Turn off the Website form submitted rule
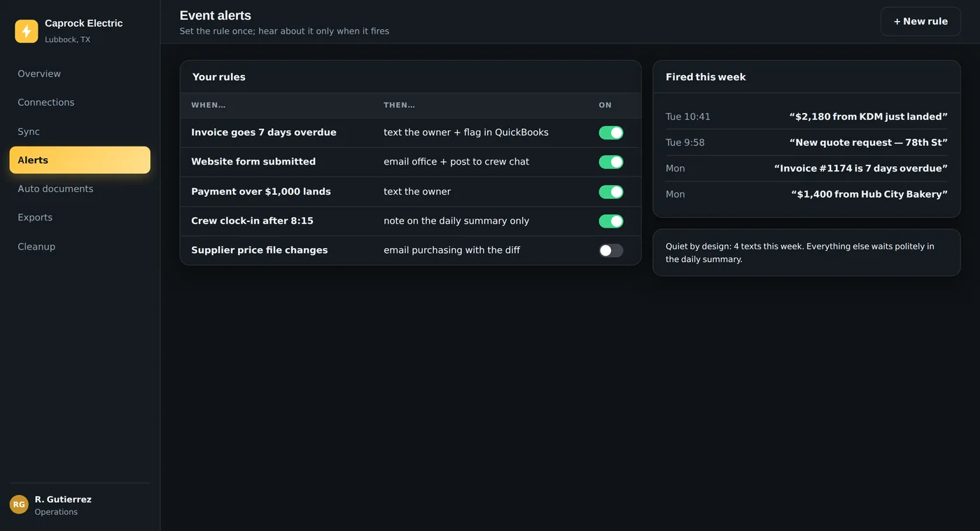980x531 pixels. [x=611, y=162]
